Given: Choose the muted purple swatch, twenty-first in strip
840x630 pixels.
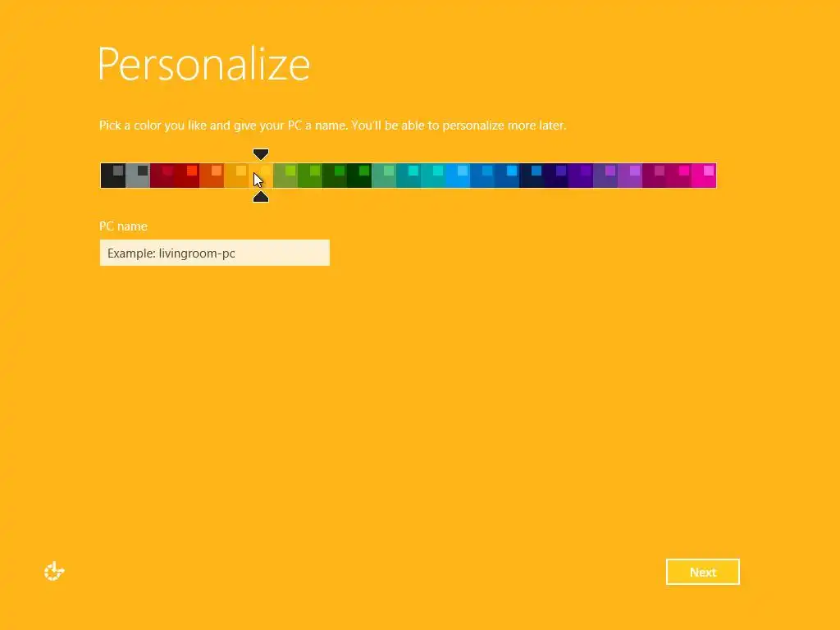Looking at the screenshot, I should point(605,176).
